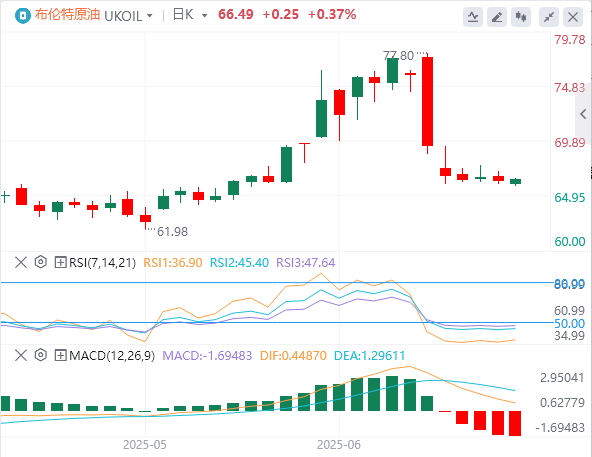The image size is (592, 457).
Task: Remove the RSI indicator panel
Action: (21, 262)
